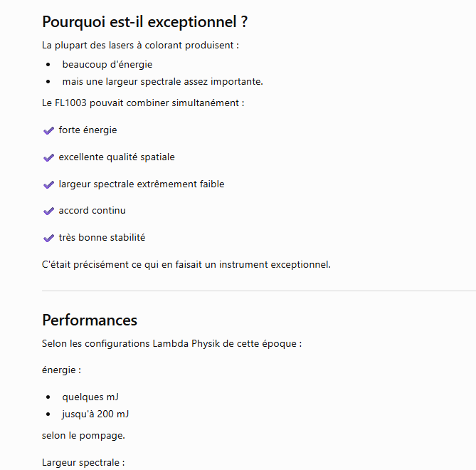Click the horizontal divider above Performances
The width and height of the screenshot is (476, 470).
coord(259,291)
